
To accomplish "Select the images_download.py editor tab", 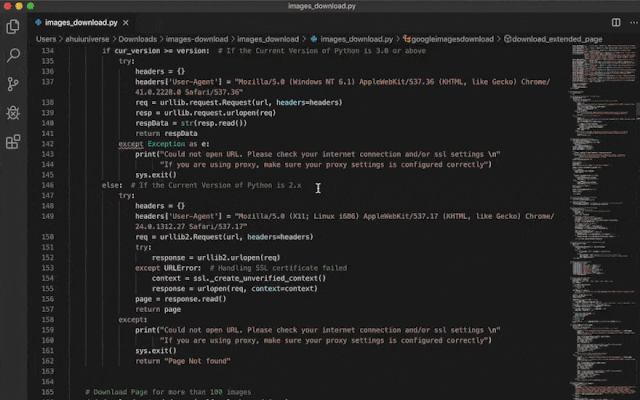I will pyautogui.click(x=82, y=22).
